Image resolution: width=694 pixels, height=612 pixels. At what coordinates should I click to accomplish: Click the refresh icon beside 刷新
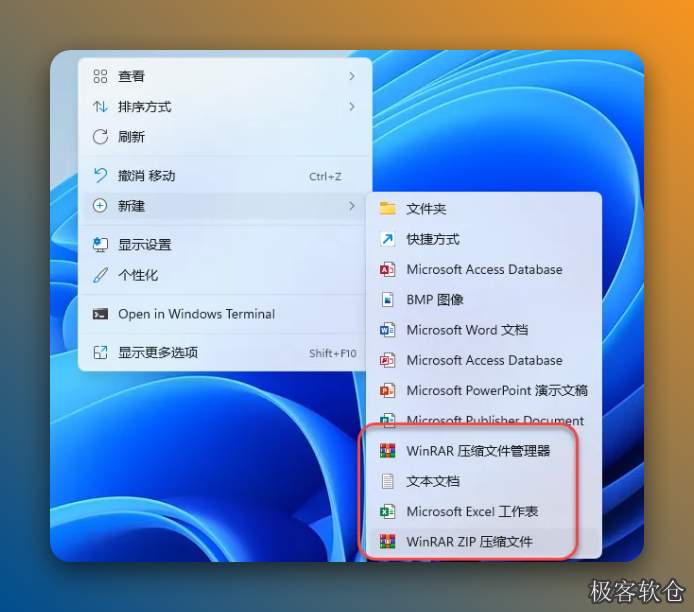[x=100, y=137]
